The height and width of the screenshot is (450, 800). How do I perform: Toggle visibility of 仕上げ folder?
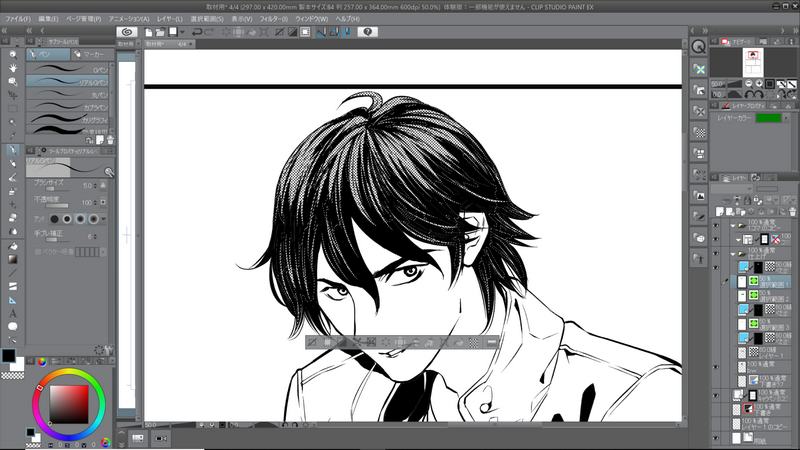(x=715, y=253)
